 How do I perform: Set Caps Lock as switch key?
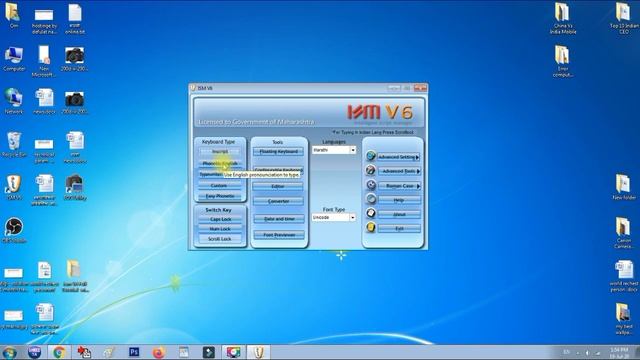coord(220,219)
